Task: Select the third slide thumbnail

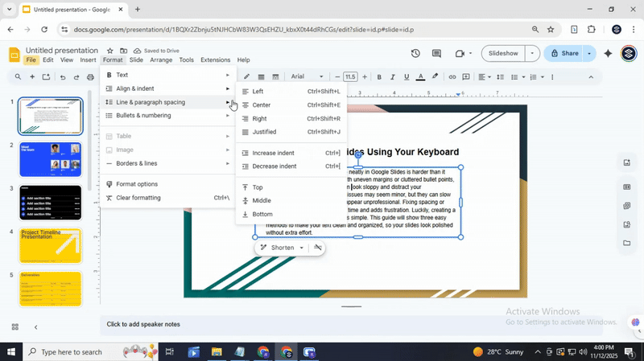Action: coord(50,203)
